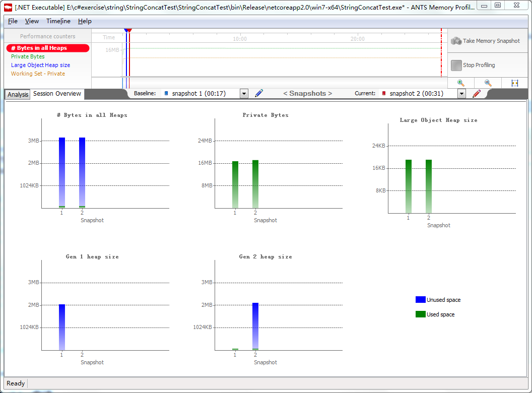This screenshot has width=532, height=393.
Task: Click the Performance counters header
Action: pos(47,36)
